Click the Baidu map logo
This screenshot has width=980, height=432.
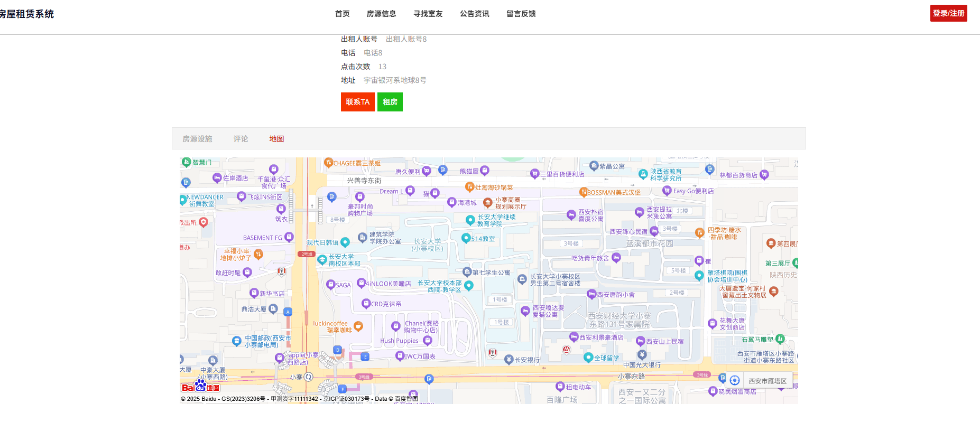pyautogui.click(x=200, y=386)
